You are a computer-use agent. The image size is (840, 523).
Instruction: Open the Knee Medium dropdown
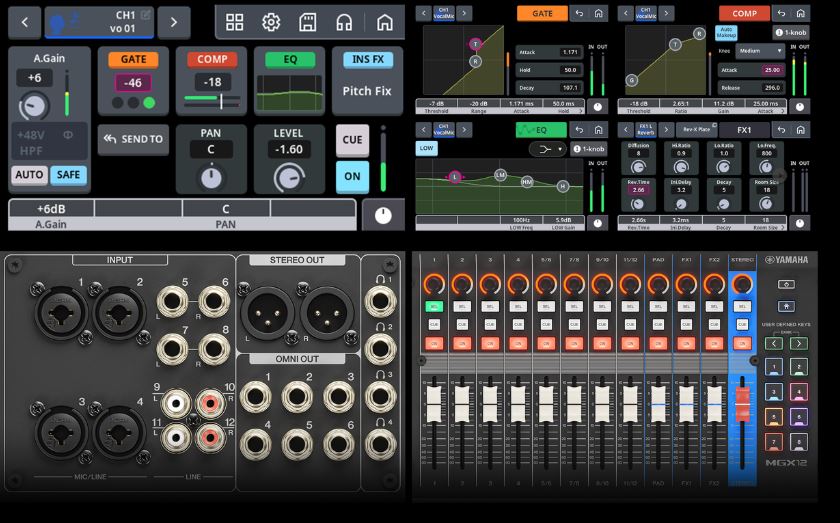758,50
